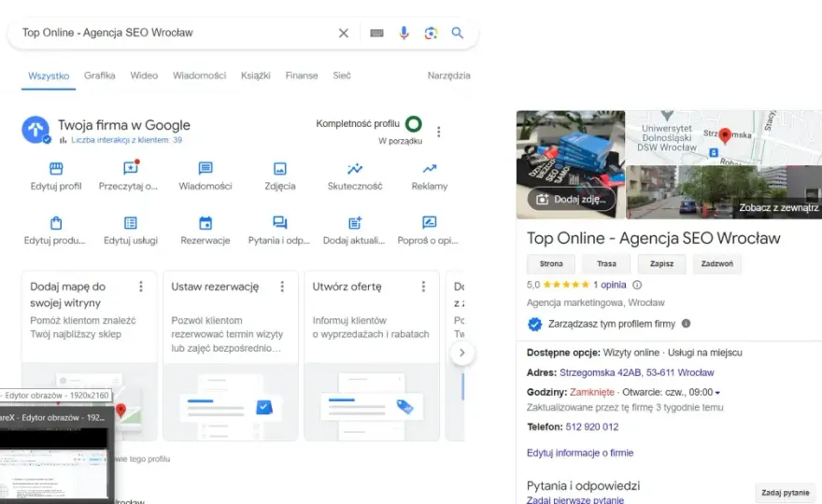Image resolution: width=822 pixels, height=504 pixels.
Task: Open the 1 opinia reviews link
Action: (x=610, y=285)
